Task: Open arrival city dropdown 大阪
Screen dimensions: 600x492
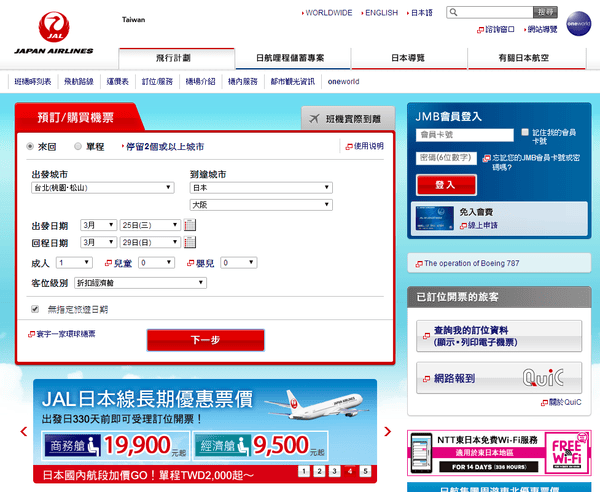Action: (261, 205)
